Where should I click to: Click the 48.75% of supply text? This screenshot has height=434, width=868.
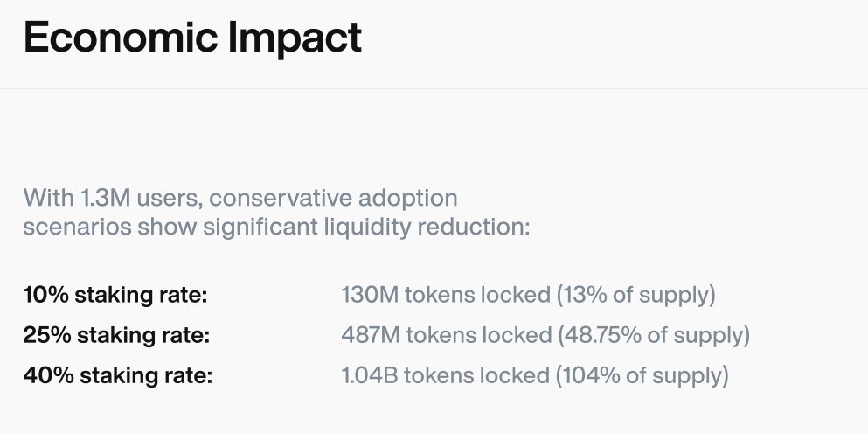(x=654, y=335)
